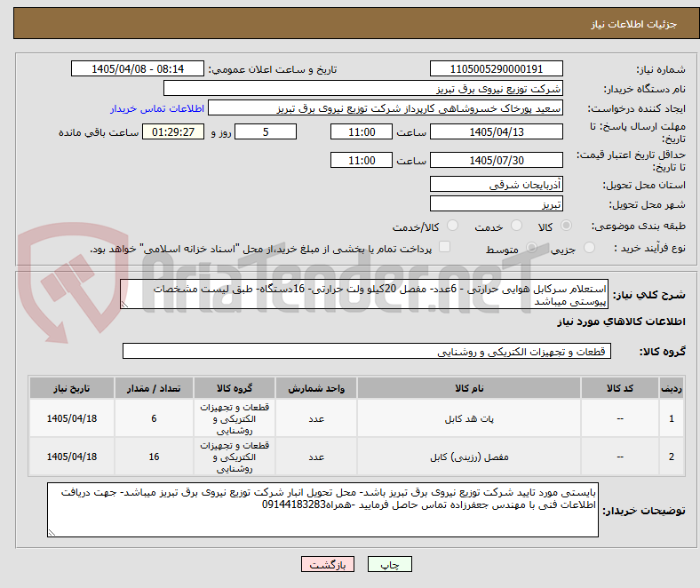The image size is (700, 588).
Task: Click the buyer notes textarea
Action: (322, 510)
